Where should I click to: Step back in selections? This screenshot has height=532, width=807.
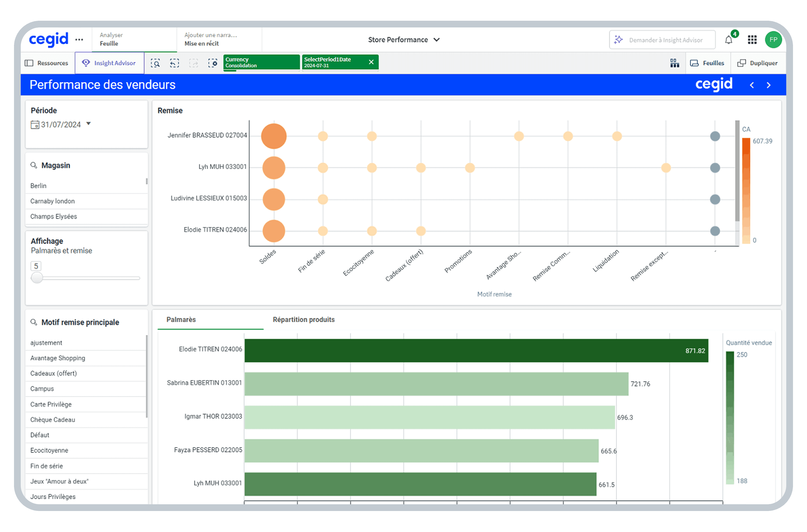click(x=174, y=63)
